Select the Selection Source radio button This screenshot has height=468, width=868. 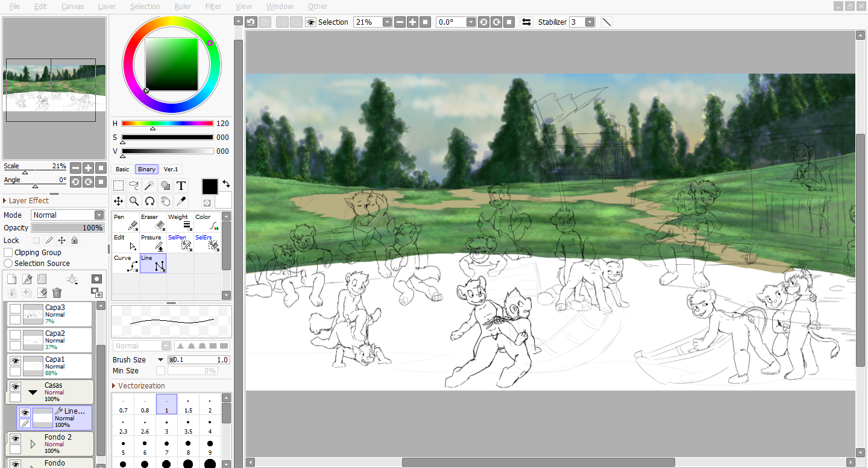coord(8,264)
